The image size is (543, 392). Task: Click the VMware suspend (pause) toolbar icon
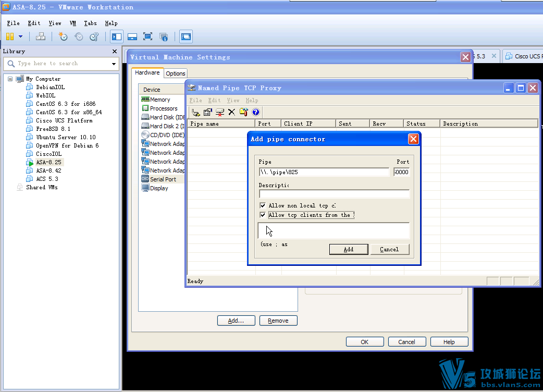10,36
